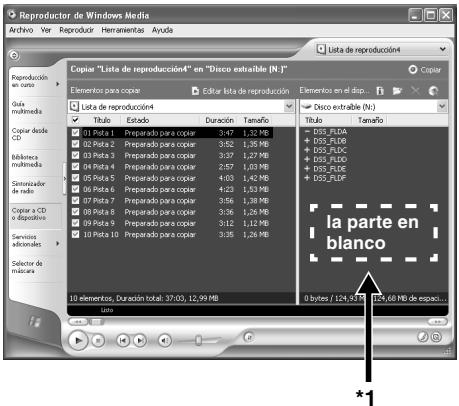
Task: Click the rewind button on seek bar
Action: pos(78,322)
